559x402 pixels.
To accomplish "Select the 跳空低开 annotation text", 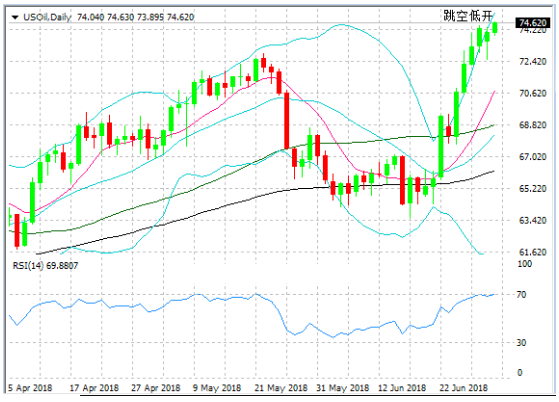I will click(x=468, y=15).
